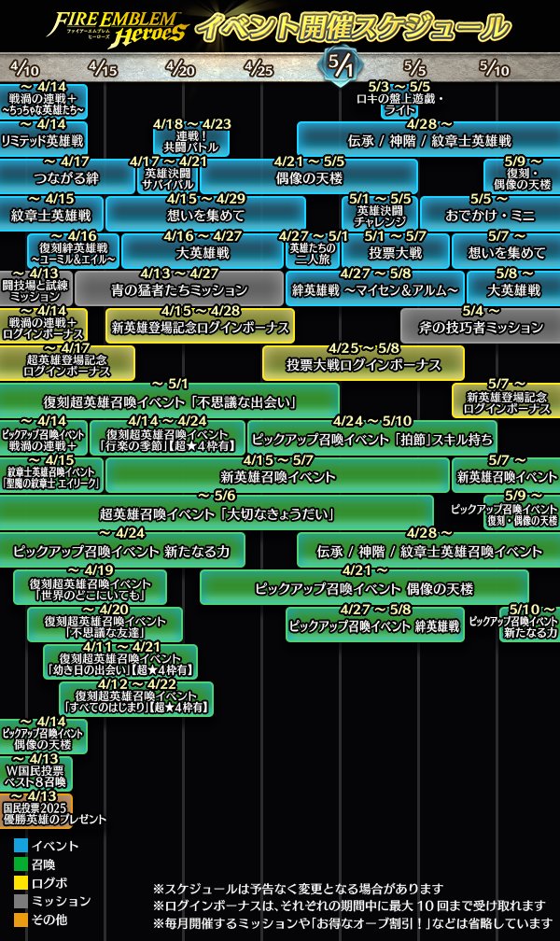Click the イベント開催スケジュール title
The width and height of the screenshot is (560, 941).
pos(353,28)
